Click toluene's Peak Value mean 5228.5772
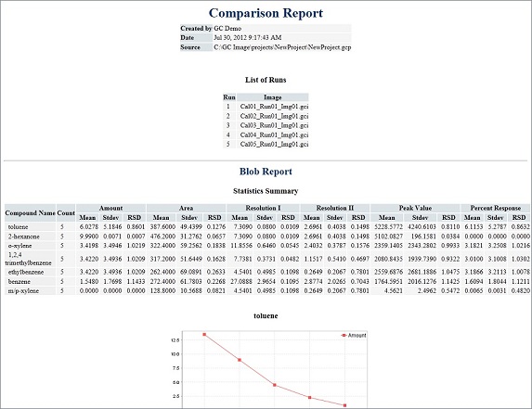 [x=388, y=227]
